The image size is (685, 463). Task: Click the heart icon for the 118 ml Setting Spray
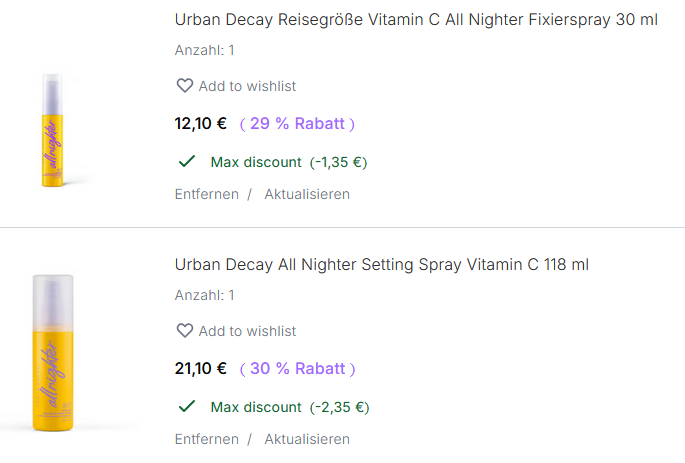point(184,331)
